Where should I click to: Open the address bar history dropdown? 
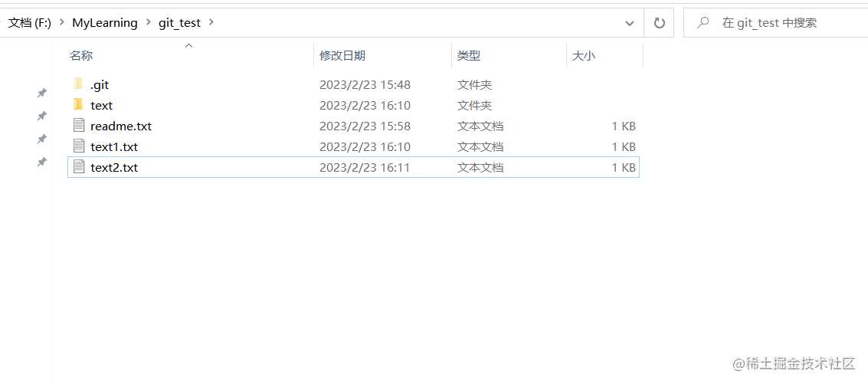click(630, 23)
